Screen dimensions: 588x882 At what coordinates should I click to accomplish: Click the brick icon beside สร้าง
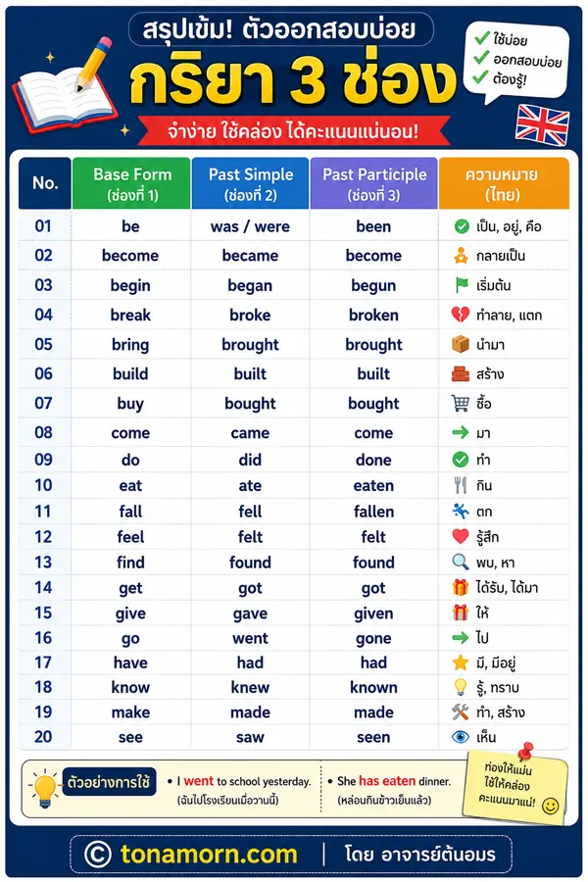click(461, 373)
